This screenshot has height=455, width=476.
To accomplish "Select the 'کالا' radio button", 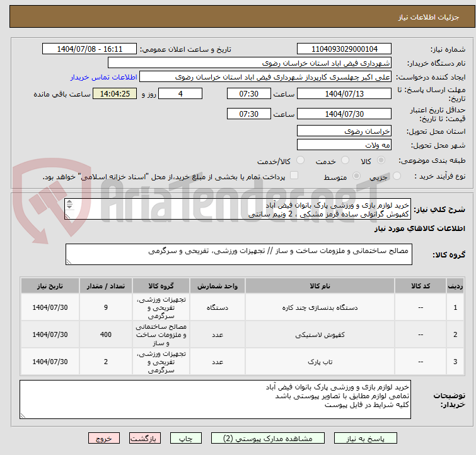I will 381,160.
